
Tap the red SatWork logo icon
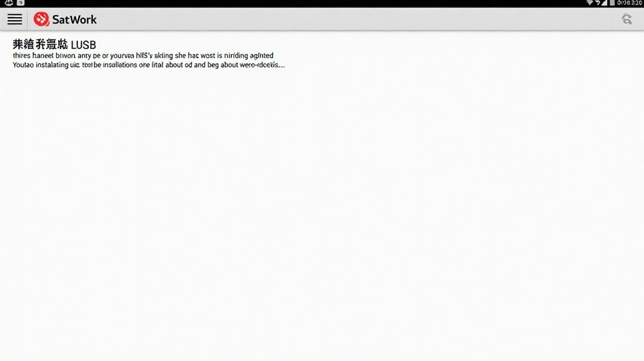[x=41, y=19]
